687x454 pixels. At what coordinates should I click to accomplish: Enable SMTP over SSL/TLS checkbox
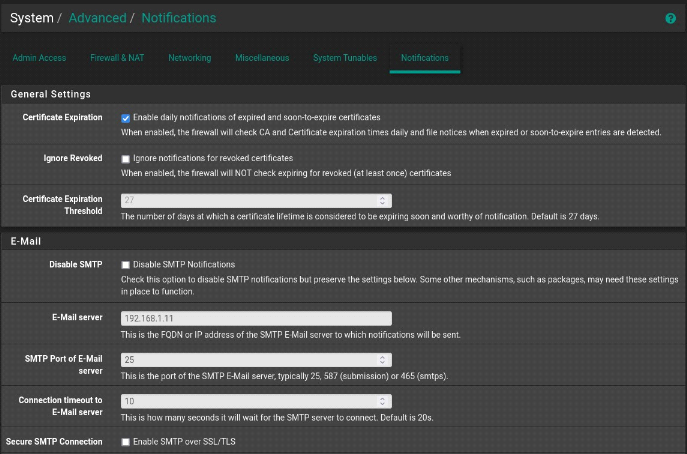[x=126, y=442]
